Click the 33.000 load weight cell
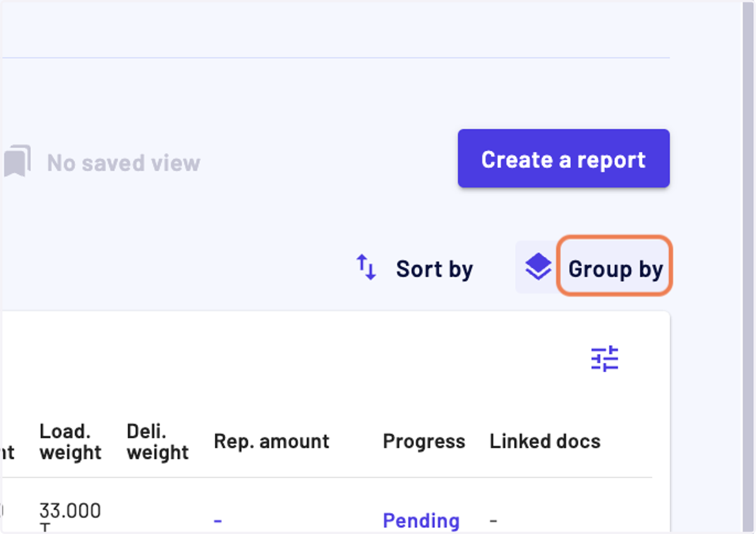The height and width of the screenshot is (534, 756). pyautogui.click(x=70, y=517)
